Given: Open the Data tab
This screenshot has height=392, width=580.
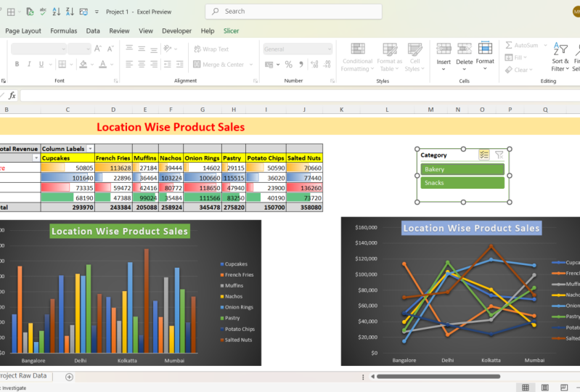Looking at the screenshot, I should click(93, 31).
